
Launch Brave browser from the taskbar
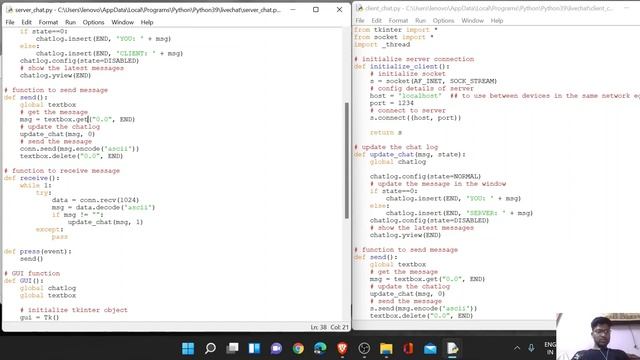point(342,348)
